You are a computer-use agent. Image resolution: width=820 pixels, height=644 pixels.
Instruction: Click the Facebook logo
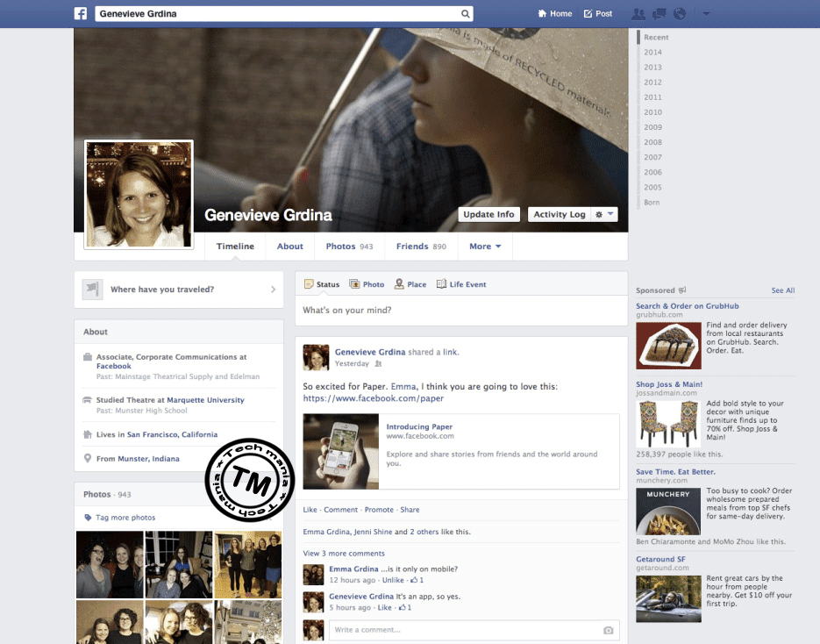(x=80, y=13)
